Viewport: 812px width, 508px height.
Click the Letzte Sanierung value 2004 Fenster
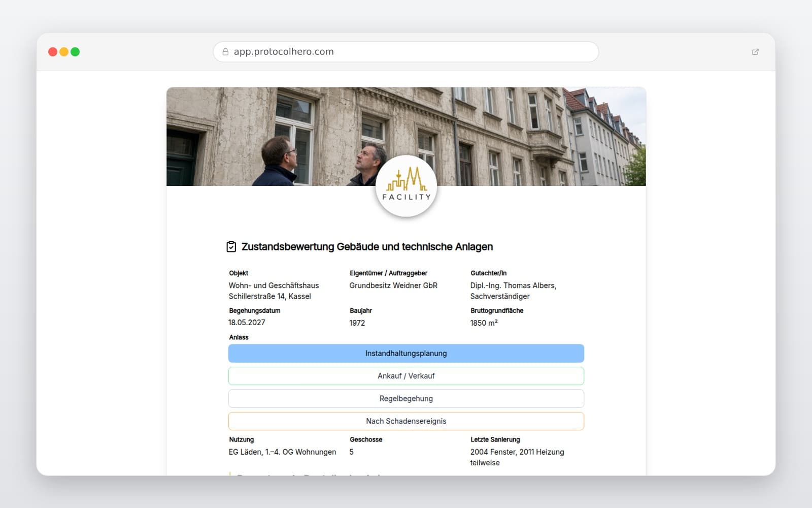click(x=517, y=457)
